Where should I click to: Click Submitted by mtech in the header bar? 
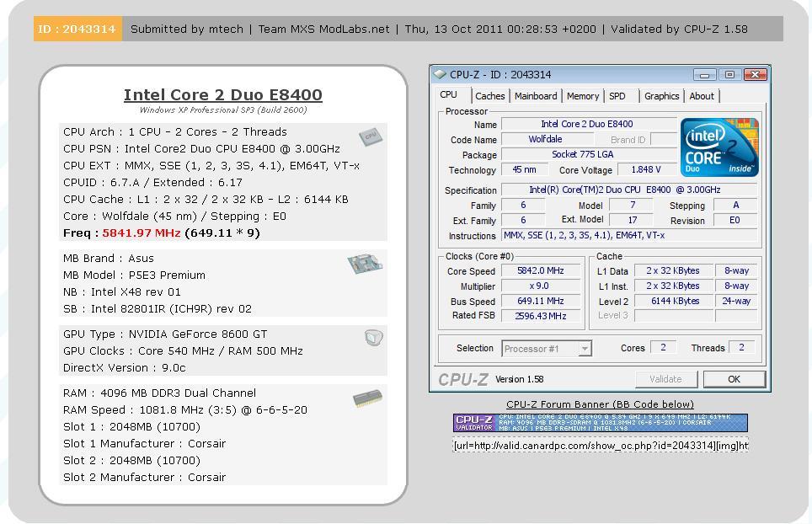(187, 29)
